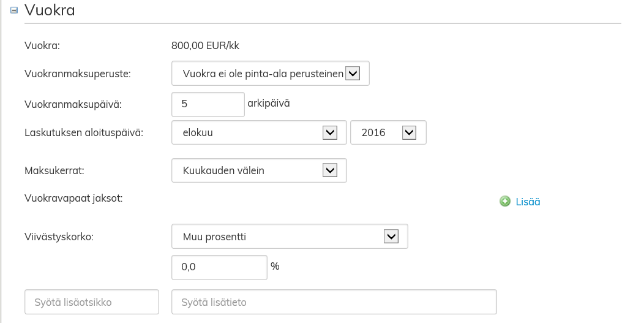Click the Vuokravapaat jaksot label

pyautogui.click(x=73, y=198)
